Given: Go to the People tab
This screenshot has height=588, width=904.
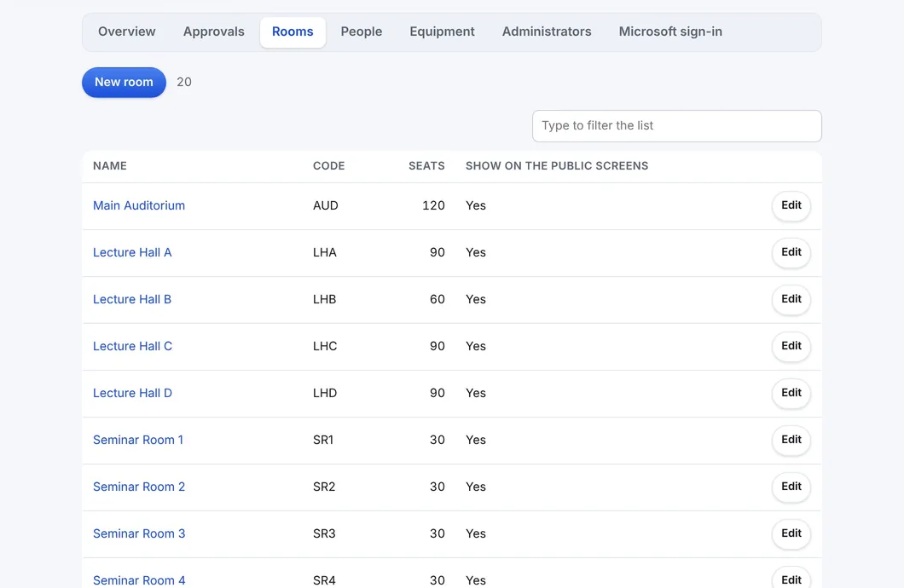Looking at the screenshot, I should [x=362, y=32].
